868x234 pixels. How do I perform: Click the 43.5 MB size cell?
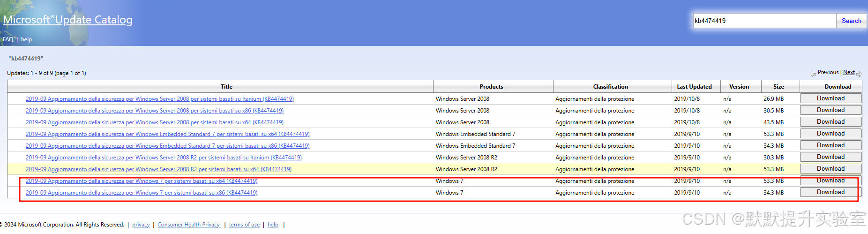tap(773, 122)
